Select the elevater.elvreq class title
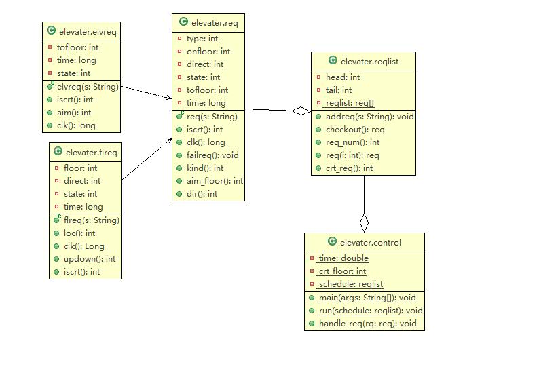The image size is (558, 392). 88,32
